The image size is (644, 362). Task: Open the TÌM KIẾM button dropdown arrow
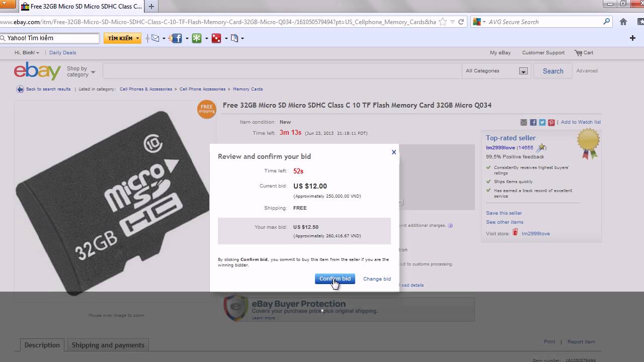point(138,38)
